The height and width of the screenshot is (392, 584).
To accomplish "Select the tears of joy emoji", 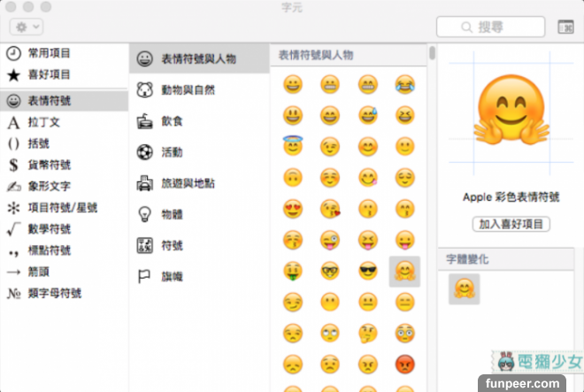I will [404, 85].
